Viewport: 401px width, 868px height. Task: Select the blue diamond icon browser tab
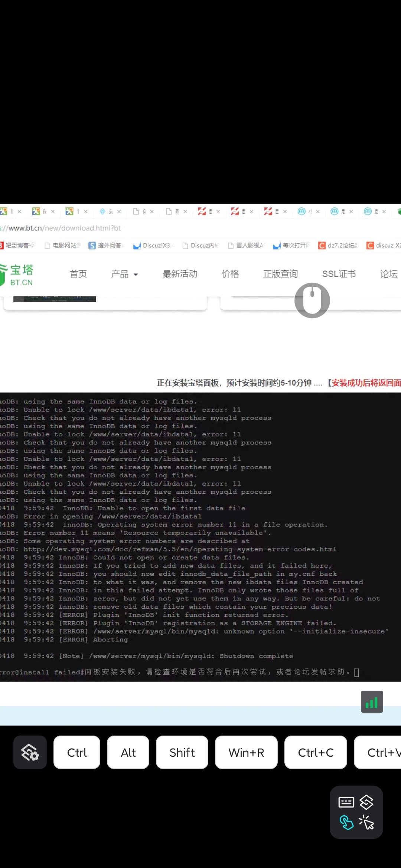(106, 211)
